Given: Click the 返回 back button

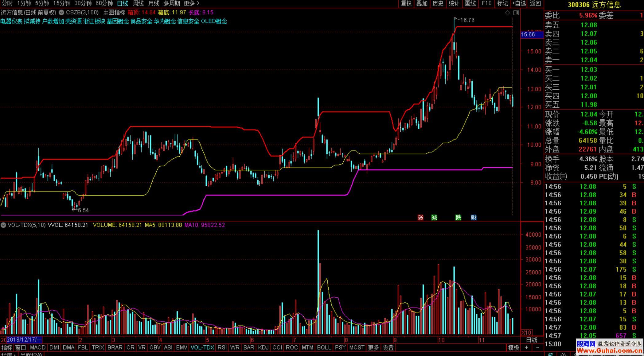Looking at the screenshot, I should (535, 3).
